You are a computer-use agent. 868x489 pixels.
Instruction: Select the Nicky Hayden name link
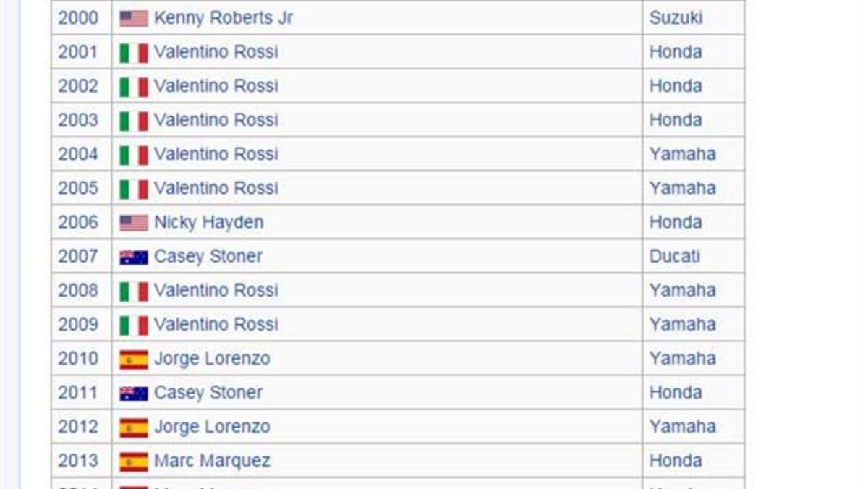(208, 222)
